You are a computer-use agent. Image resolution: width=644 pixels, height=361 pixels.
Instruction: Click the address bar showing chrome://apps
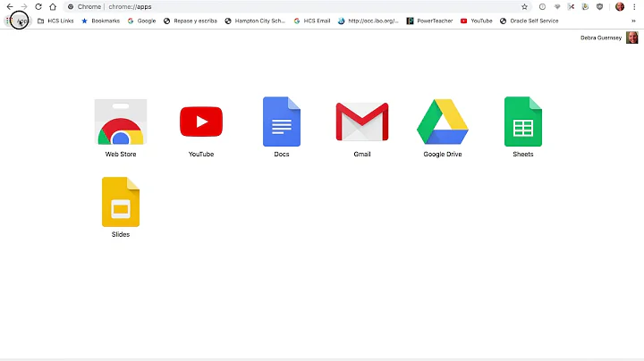point(298,6)
